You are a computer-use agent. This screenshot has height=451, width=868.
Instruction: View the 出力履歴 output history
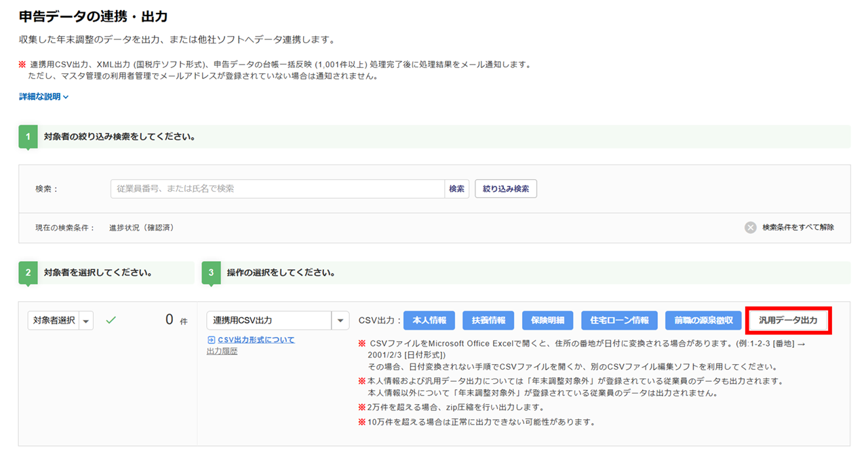point(222,351)
